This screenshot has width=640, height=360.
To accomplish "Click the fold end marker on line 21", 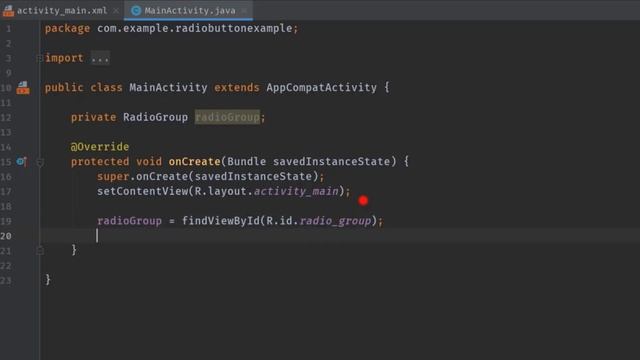I will point(40,251).
